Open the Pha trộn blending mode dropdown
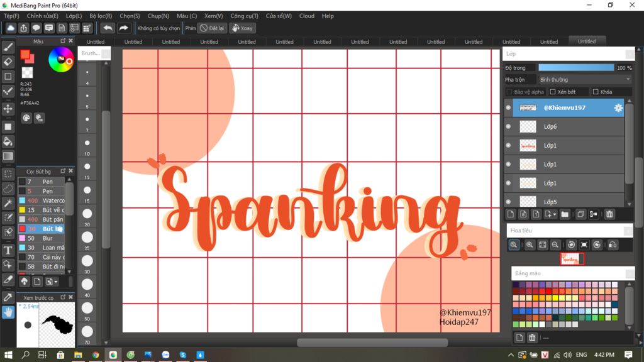 (x=585, y=80)
